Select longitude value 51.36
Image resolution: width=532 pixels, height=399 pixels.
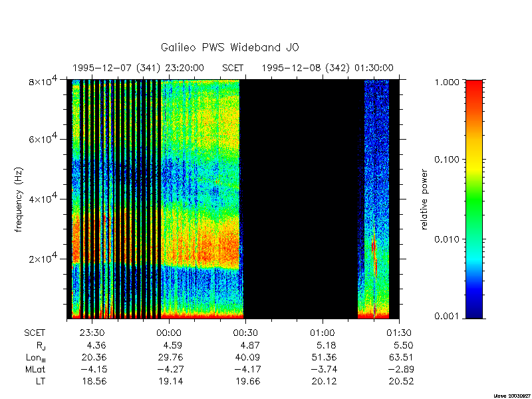pyautogui.click(x=324, y=357)
